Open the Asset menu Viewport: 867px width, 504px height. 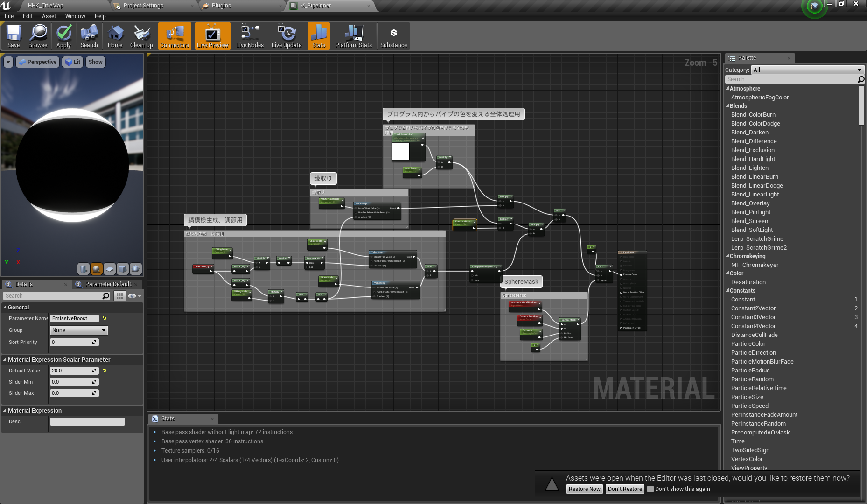tap(49, 16)
